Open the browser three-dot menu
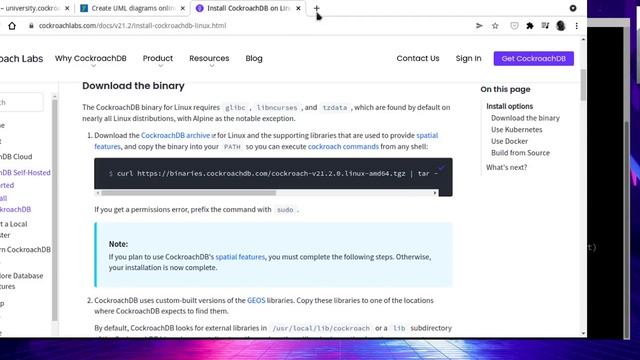Screen dimensions: 640x360 [576, 26]
